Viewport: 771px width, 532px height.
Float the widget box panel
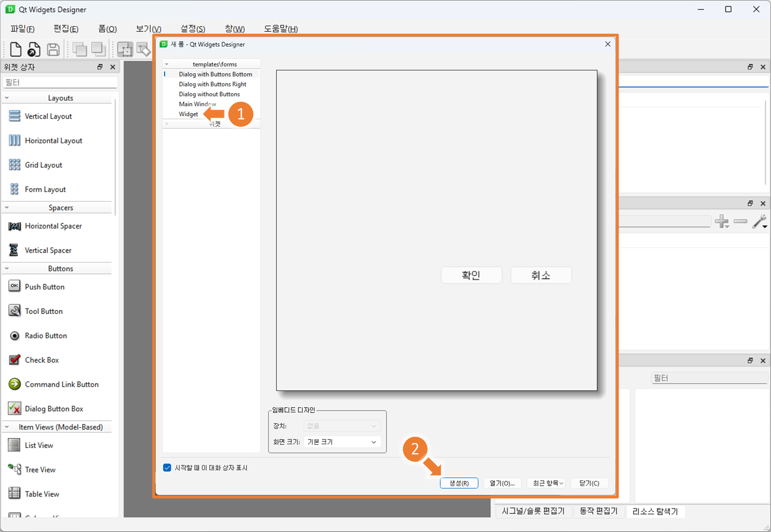100,67
